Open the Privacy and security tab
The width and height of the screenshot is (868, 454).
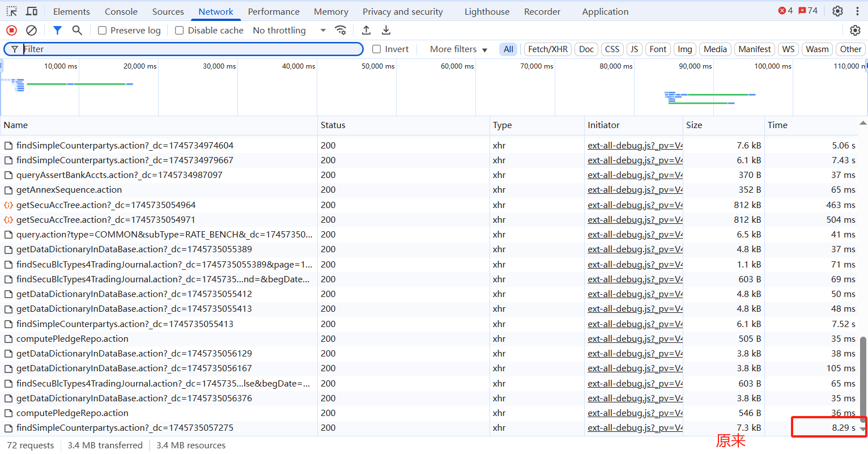pos(403,11)
